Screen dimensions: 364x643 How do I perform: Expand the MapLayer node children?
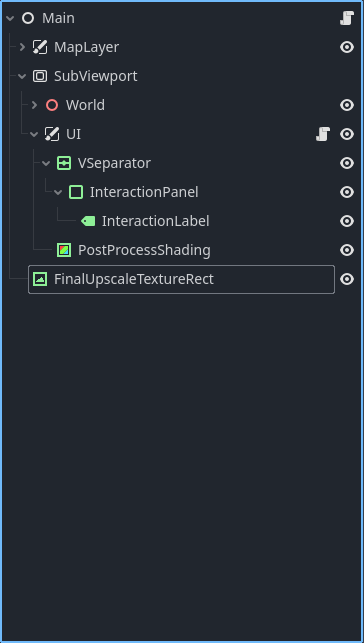tap(23, 47)
